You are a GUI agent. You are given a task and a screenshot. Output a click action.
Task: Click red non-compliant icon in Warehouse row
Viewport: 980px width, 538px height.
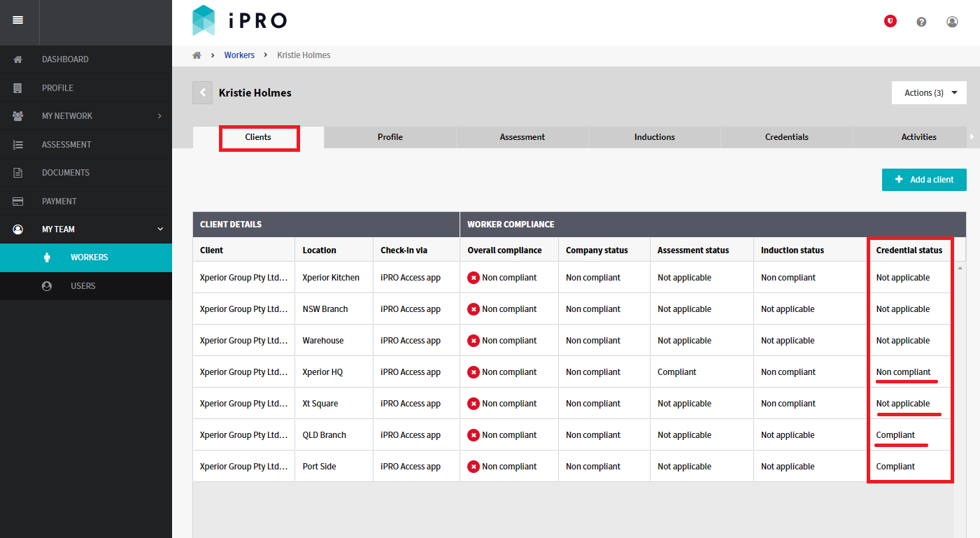[x=474, y=341]
